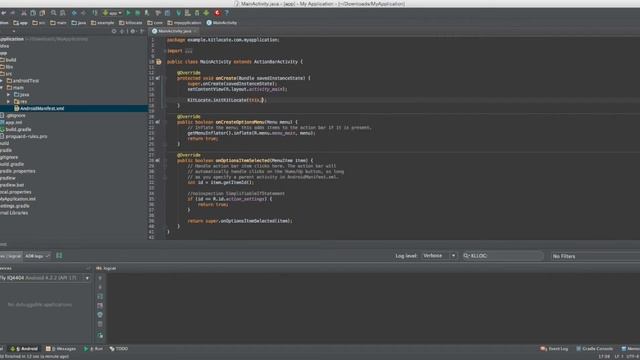Click the green layout icon beside ADB logs

click(59, 256)
